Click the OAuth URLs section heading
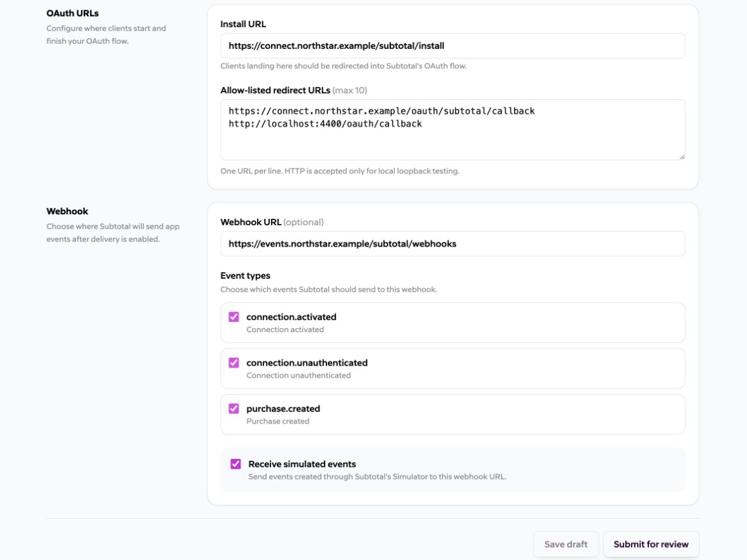 pyautogui.click(x=72, y=14)
